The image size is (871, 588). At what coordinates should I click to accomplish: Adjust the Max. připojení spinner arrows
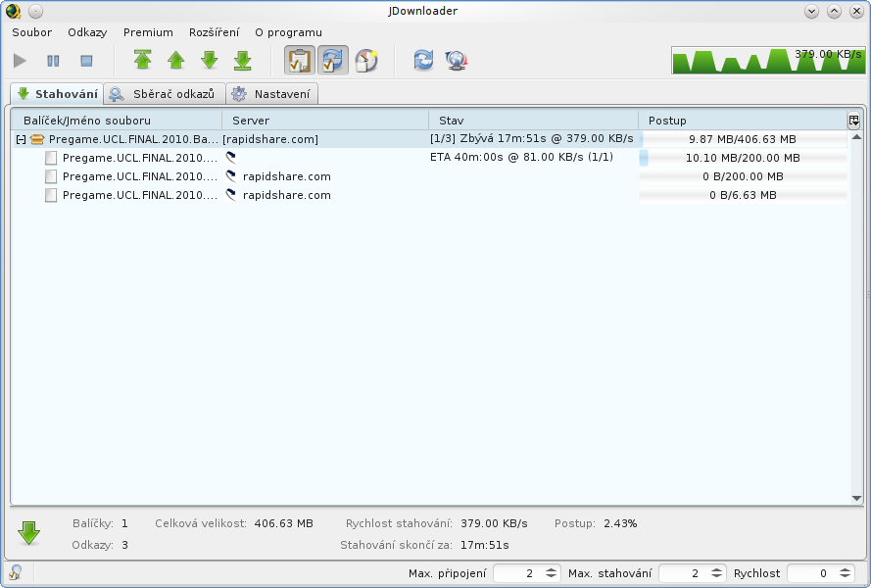tap(551, 573)
